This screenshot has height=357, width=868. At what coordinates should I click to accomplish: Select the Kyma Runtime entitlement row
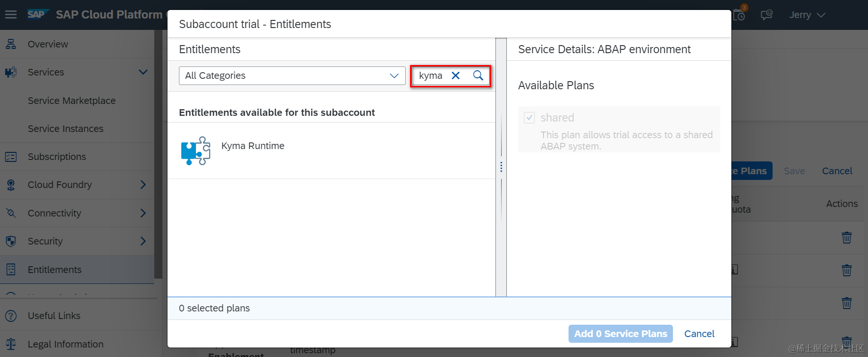click(331, 150)
